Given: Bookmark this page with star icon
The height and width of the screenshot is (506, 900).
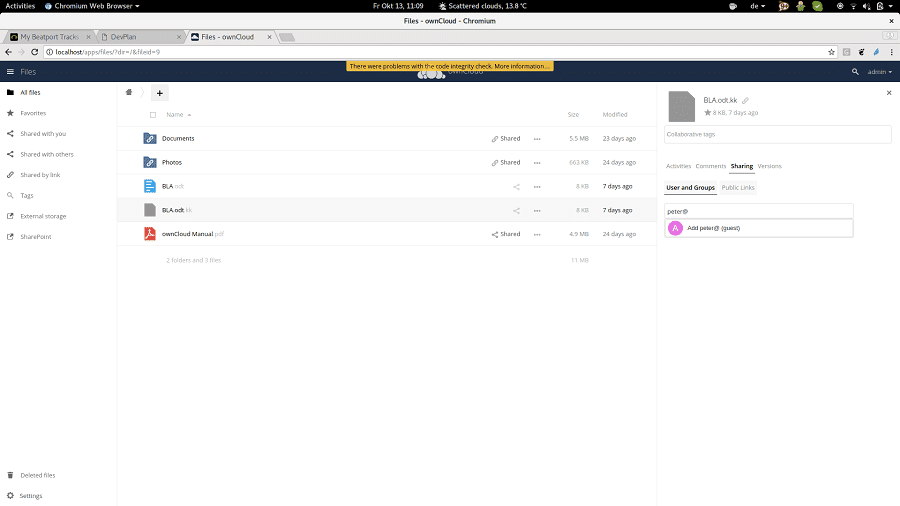Looking at the screenshot, I should [x=831, y=52].
